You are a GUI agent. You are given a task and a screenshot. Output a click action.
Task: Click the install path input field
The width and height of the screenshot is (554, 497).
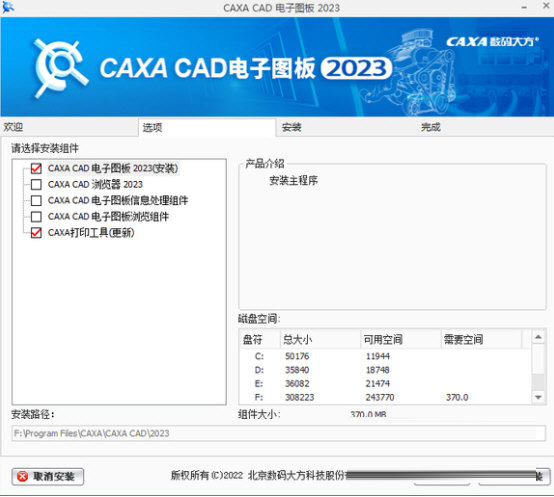[x=279, y=433]
